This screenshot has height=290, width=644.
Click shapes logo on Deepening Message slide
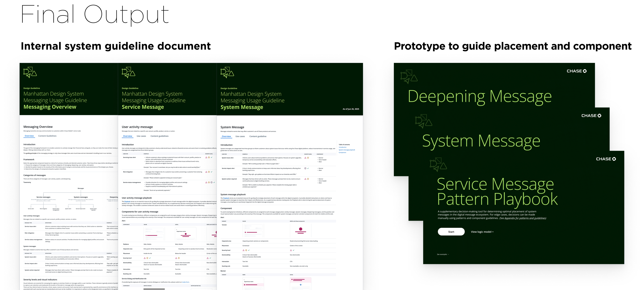click(x=409, y=77)
